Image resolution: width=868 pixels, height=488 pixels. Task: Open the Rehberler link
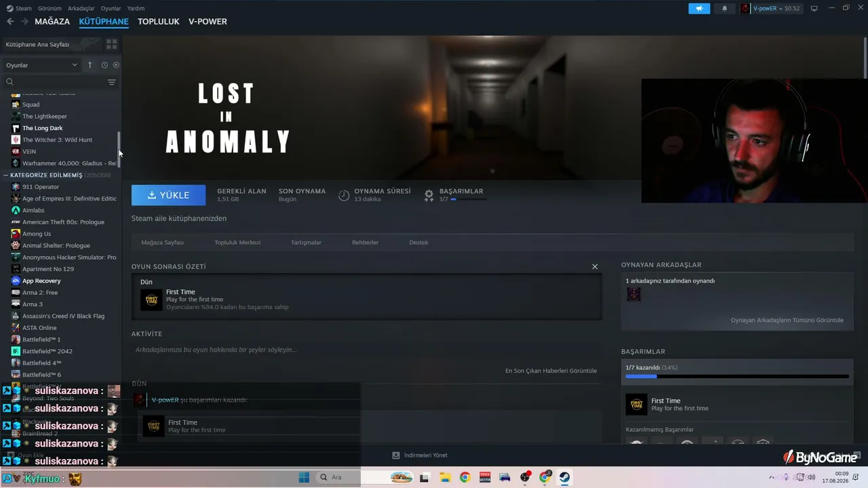[x=365, y=242]
